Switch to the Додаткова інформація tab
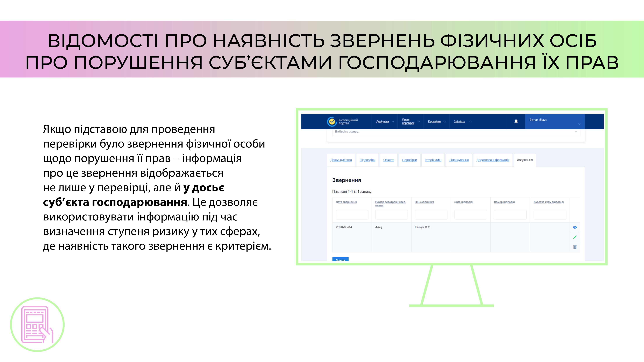Screen dimensions: 644x362 493,160
